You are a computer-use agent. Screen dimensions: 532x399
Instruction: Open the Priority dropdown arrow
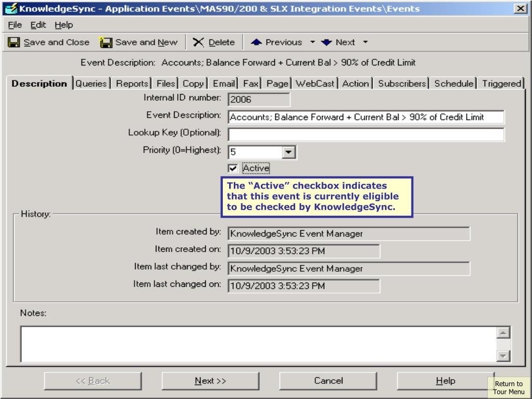[x=288, y=152]
